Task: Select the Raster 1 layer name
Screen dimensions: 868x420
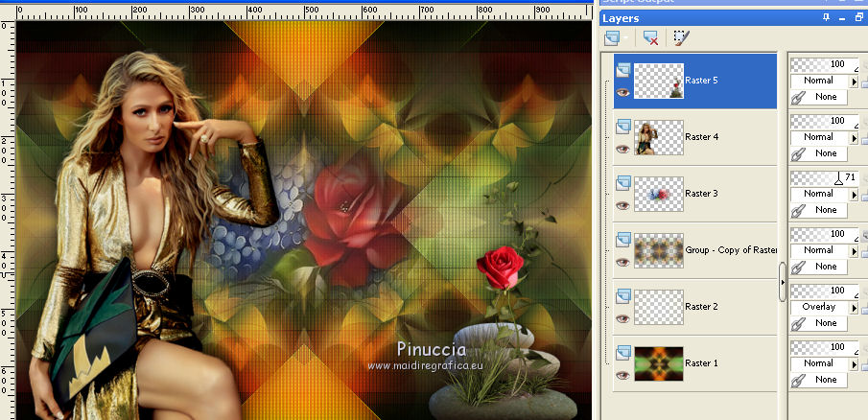Action: (x=701, y=363)
